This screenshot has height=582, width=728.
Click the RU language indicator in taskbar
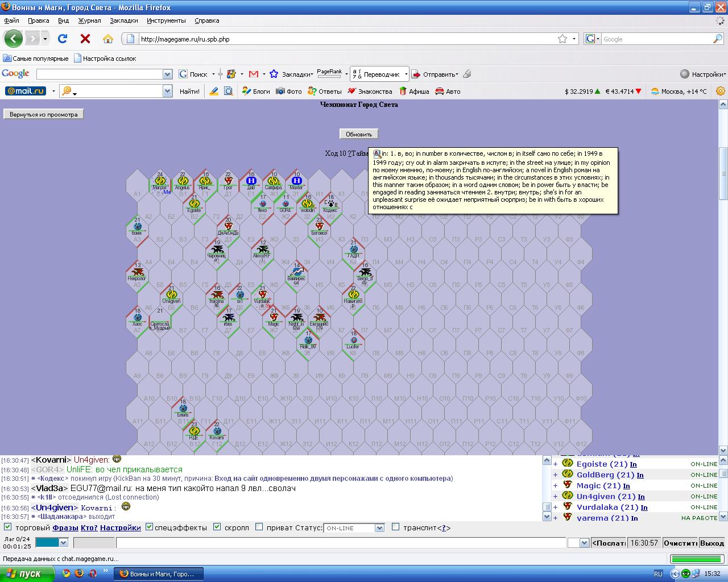point(658,573)
